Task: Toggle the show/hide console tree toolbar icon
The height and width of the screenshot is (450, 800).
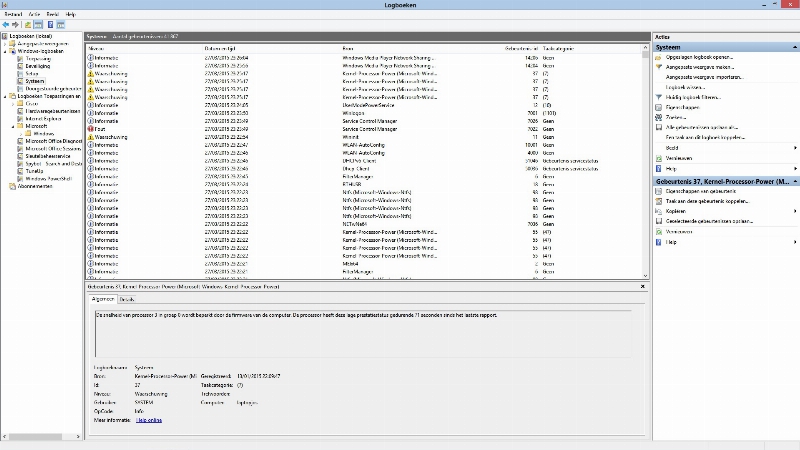Action: [38, 24]
